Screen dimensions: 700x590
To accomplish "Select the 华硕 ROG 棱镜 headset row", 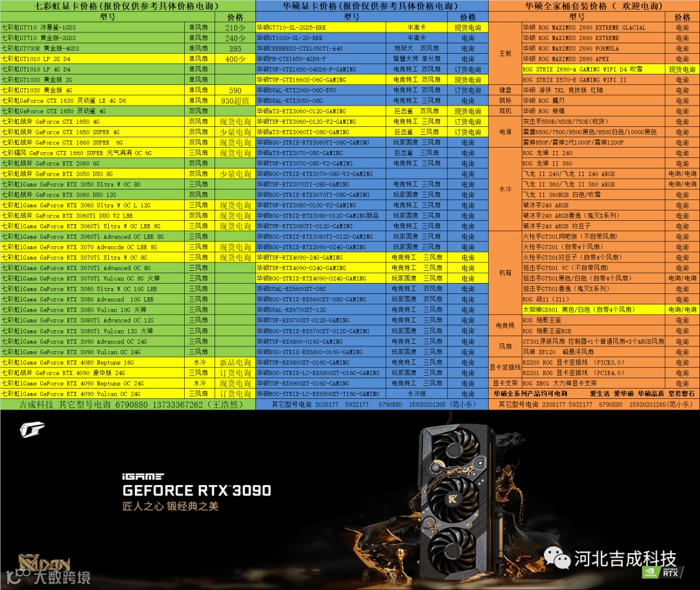I will pos(611,111).
